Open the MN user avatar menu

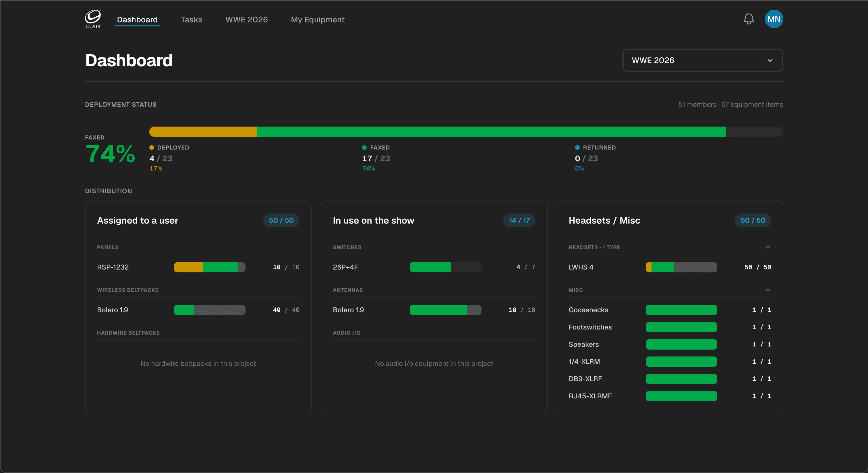tap(774, 19)
